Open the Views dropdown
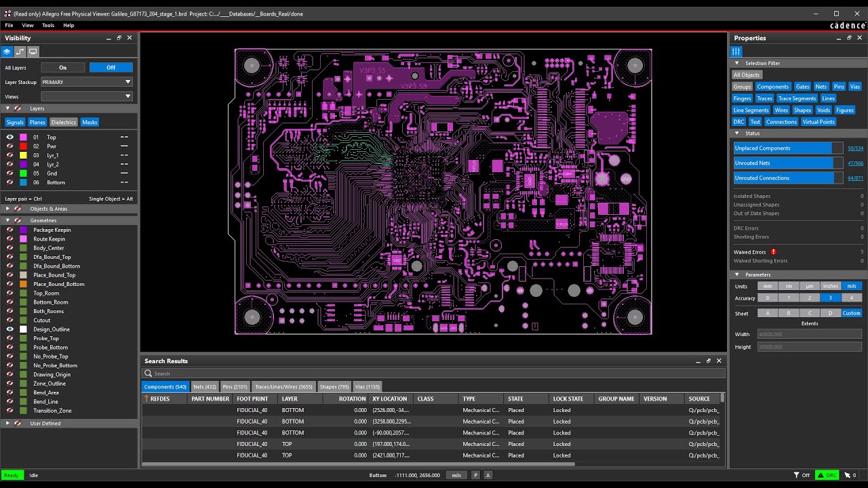Viewport: 868px width, 488px height. point(87,96)
